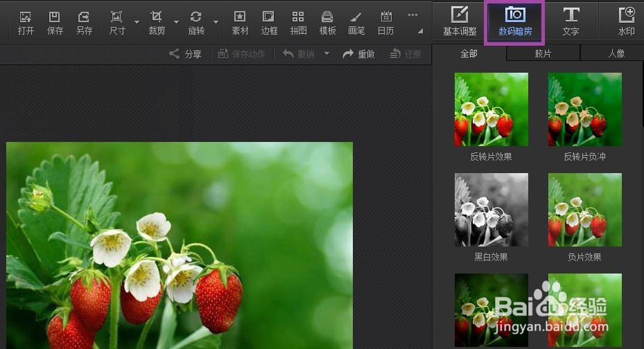
Task: Apply the 反转片效果 thumbnail
Action: point(491,109)
